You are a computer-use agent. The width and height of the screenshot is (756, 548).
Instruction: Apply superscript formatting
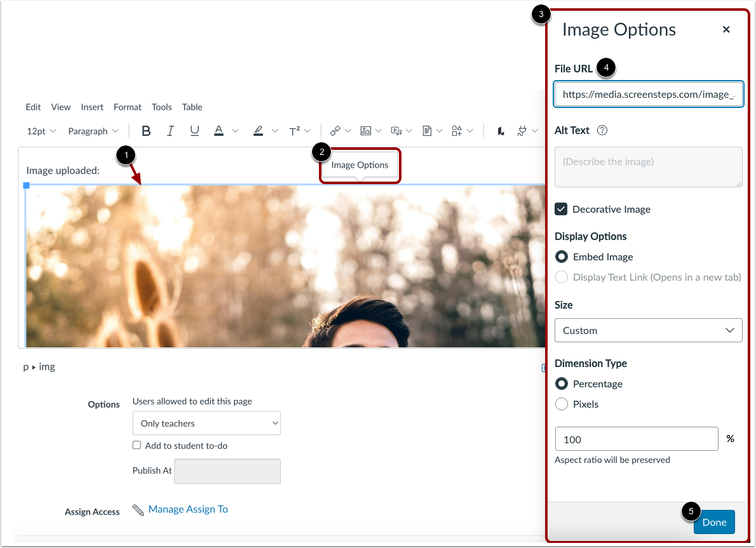(296, 131)
